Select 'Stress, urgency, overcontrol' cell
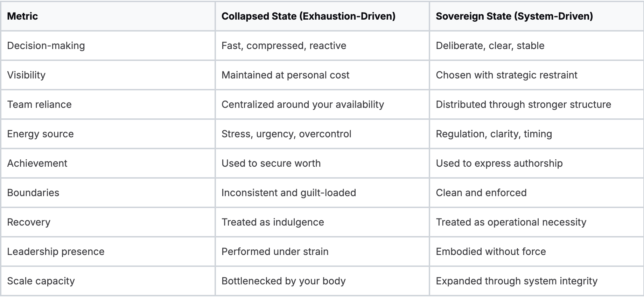The width and height of the screenshot is (644, 297). point(286,134)
